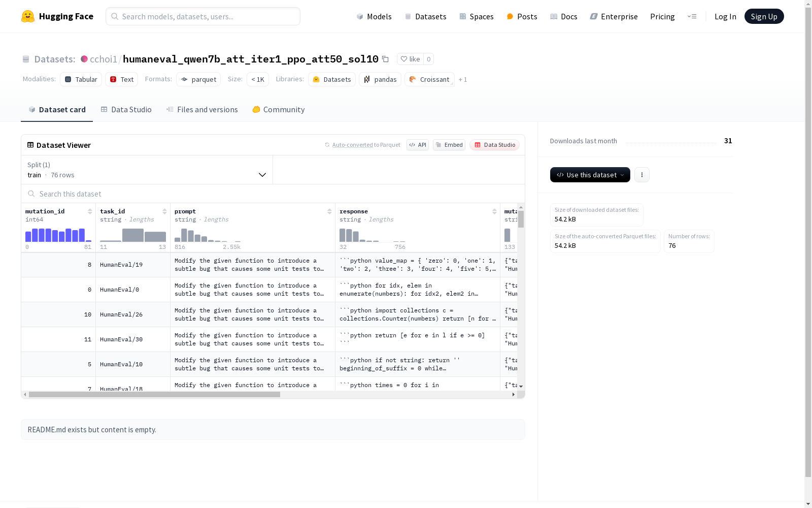Click the prompt lengths histogram

[x=208, y=235]
